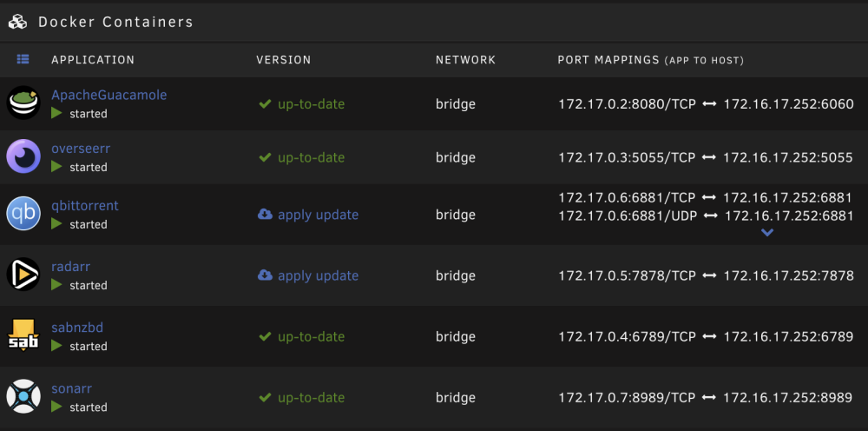Viewport: 868px width, 431px height.
Task: Toggle the list view icon beside APPLICATION
Action: 23,59
